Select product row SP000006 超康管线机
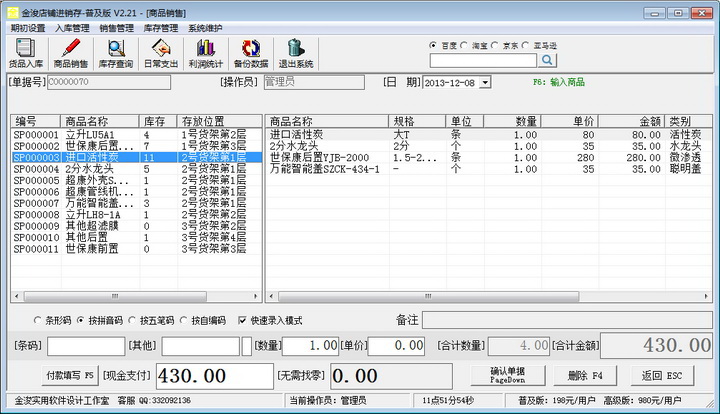 pyautogui.click(x=136, y=192)
